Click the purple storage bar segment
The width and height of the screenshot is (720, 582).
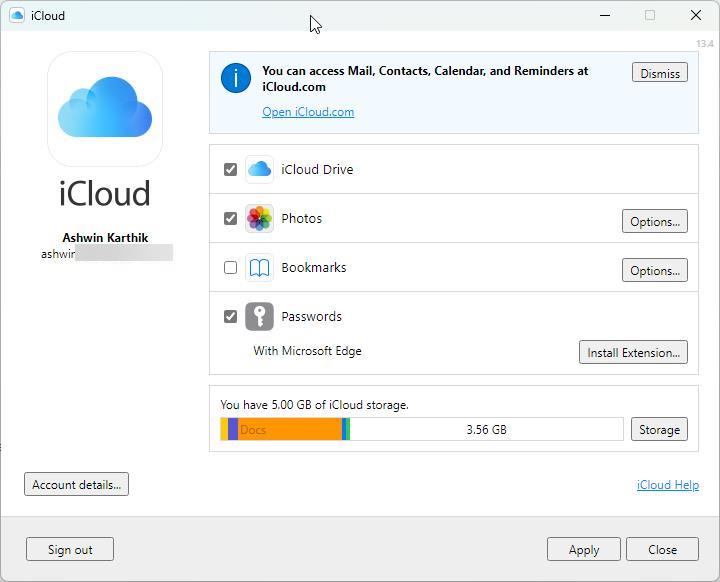click(233, 429)
